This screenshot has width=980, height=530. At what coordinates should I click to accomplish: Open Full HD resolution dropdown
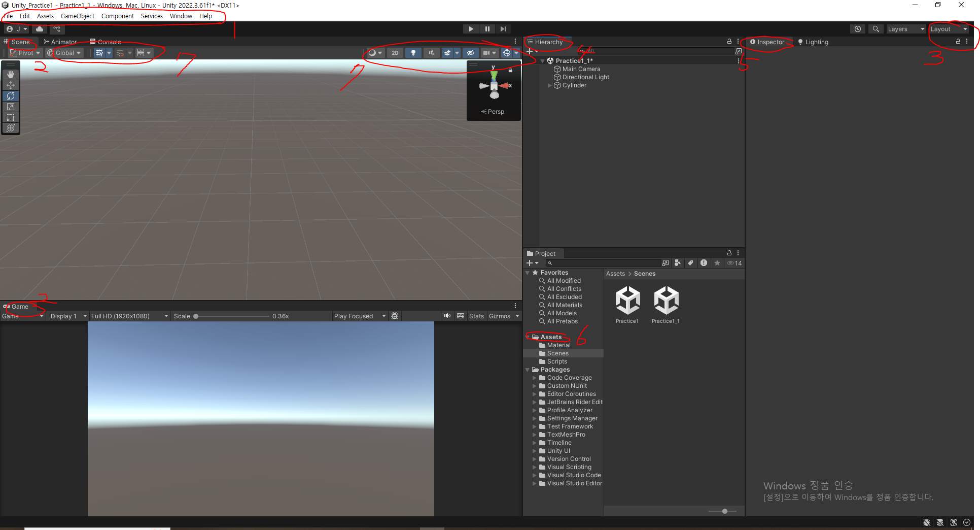click(x=129, y=316)
